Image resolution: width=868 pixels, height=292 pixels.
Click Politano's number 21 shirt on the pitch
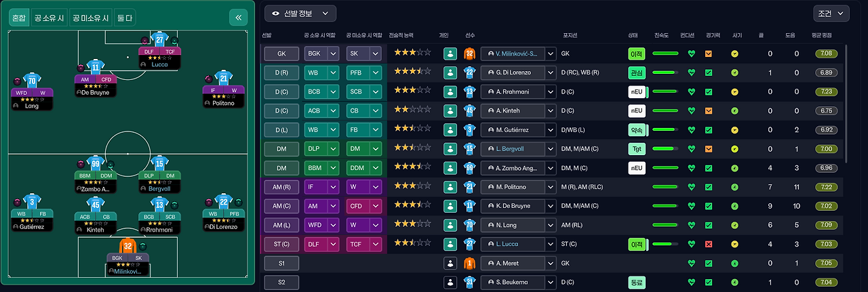click(224, 78)
